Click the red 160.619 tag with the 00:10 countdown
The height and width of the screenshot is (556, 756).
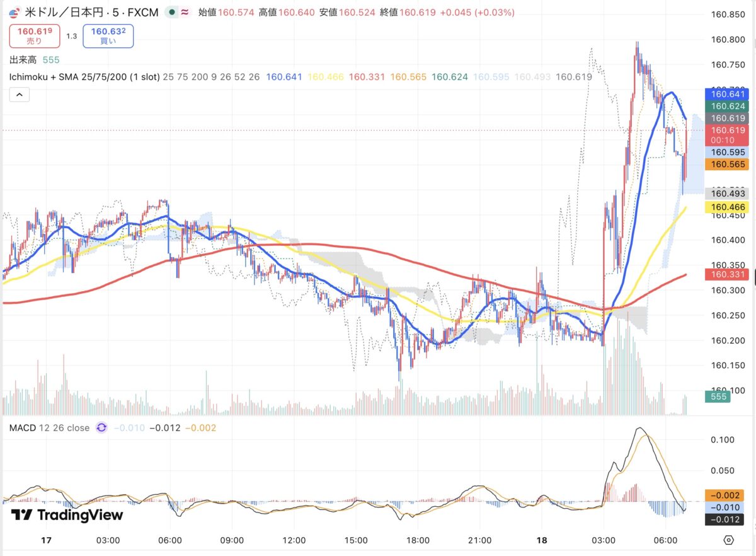(x=728, y=135)
